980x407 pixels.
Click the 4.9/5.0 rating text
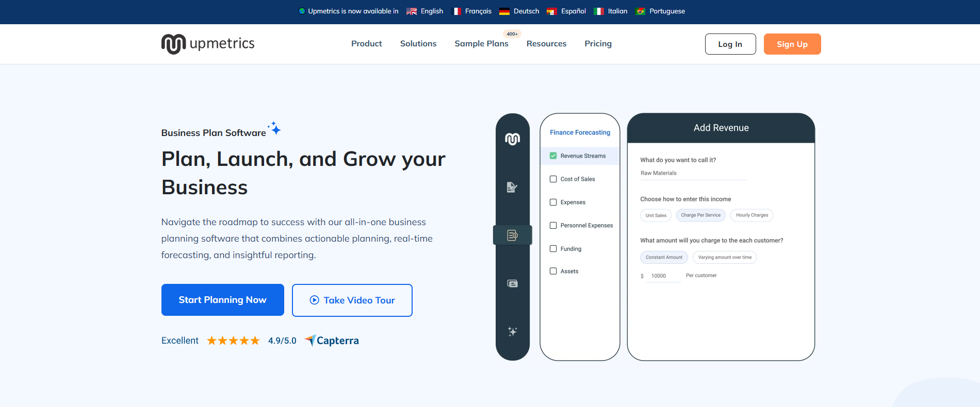(x=282, y=341)
